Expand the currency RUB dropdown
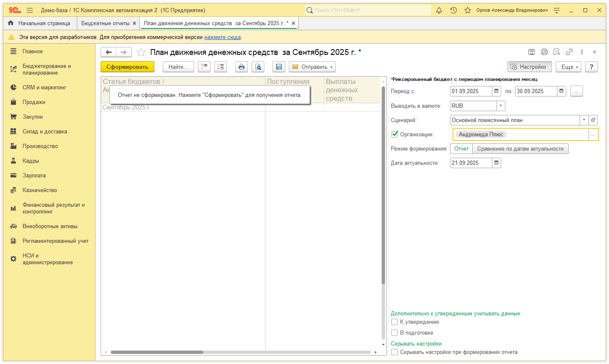The image size is (609, 364). (501, 106)
